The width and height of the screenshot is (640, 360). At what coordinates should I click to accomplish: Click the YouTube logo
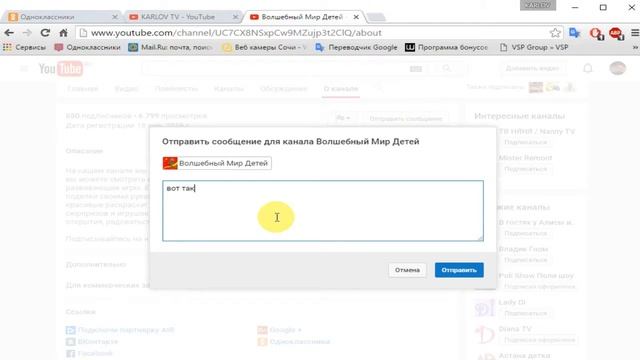61,69
